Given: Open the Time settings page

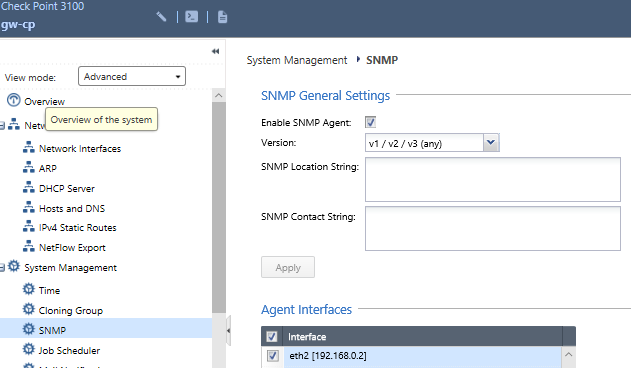Looking at the screenshot, I should coord(49,290).
